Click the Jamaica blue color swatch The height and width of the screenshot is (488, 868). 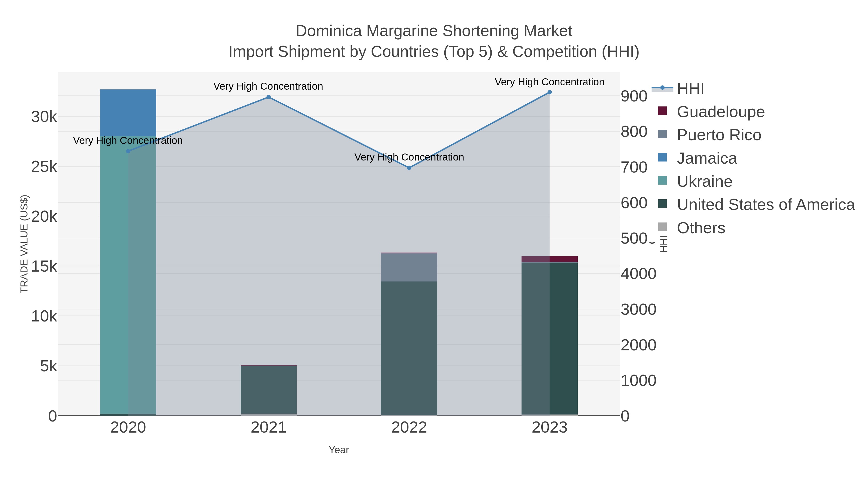663,157
